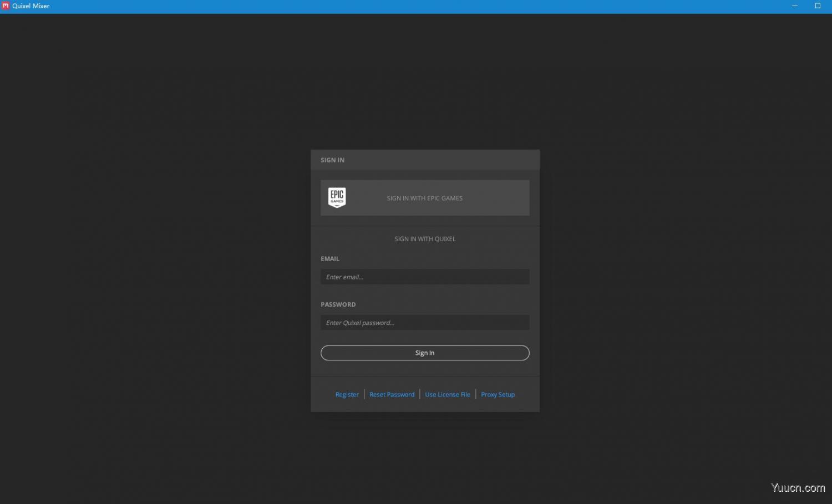
Task: Click the Quixel Mixer window title
Action: click(x=31, y=6)
